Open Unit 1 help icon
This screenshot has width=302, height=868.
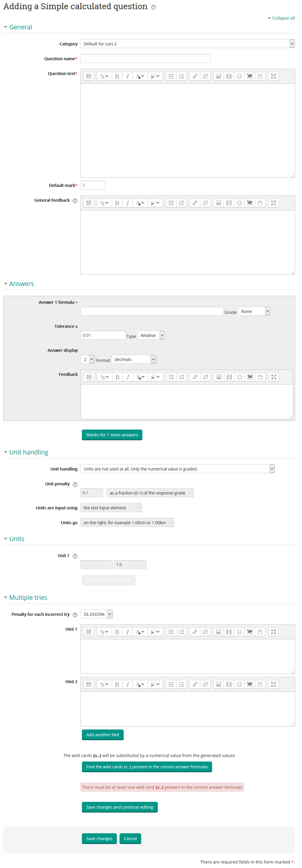75,556
